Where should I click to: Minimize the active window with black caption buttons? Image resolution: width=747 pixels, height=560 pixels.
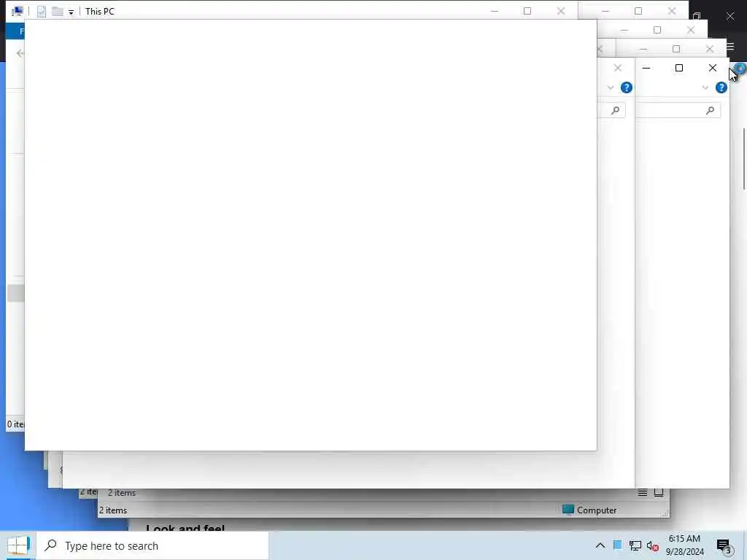click(646, 68)
